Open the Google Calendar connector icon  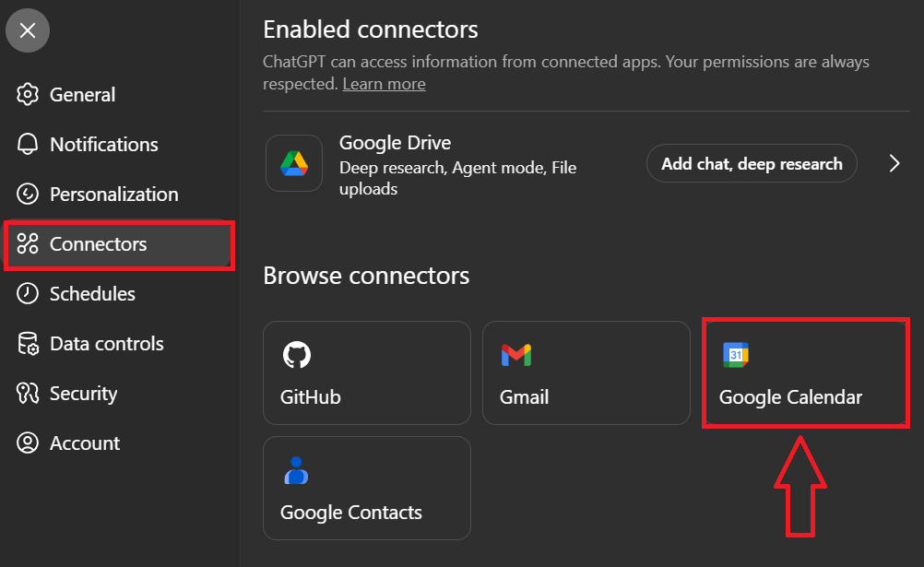[x=734, y=355]
